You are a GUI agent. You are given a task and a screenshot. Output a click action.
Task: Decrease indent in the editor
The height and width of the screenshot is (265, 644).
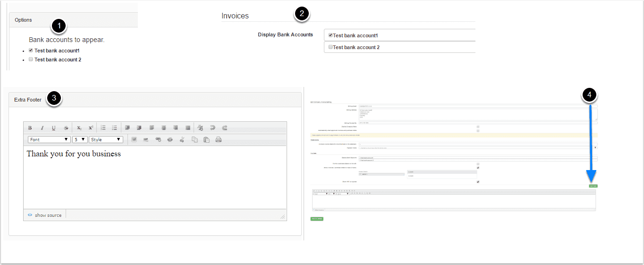[x=127, y=128]
